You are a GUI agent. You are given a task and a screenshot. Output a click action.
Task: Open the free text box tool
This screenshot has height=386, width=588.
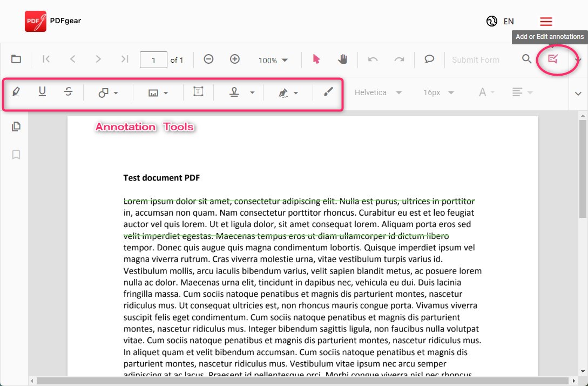[198, 92]
